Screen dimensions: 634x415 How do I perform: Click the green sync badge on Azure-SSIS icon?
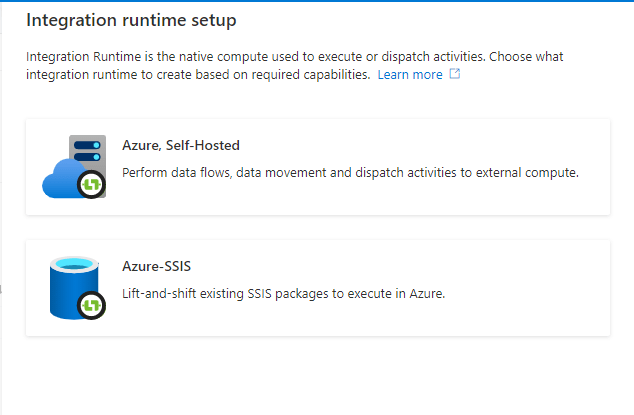[x=91, y=305]
